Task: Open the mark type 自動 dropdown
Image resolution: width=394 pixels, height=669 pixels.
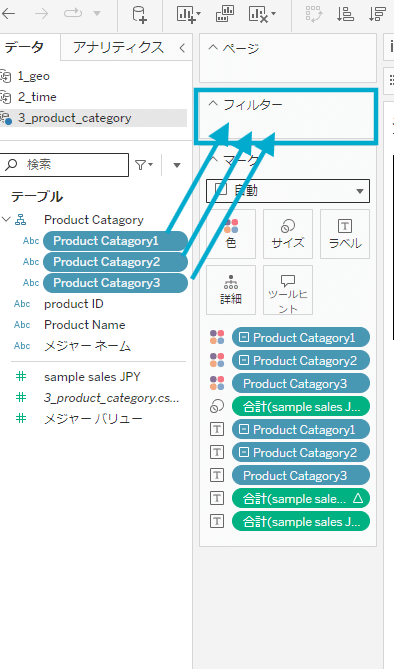Action: pyautogui.click(x=288, y=191)
